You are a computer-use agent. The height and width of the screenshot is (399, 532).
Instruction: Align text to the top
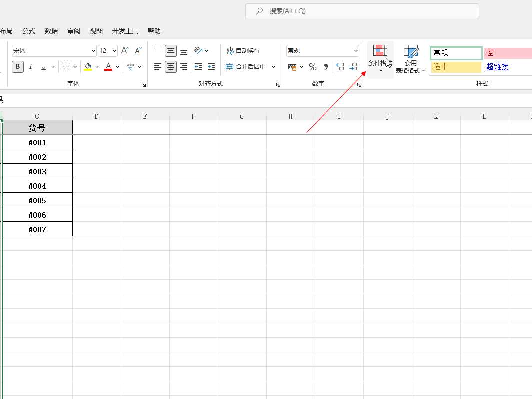(158, 51)
